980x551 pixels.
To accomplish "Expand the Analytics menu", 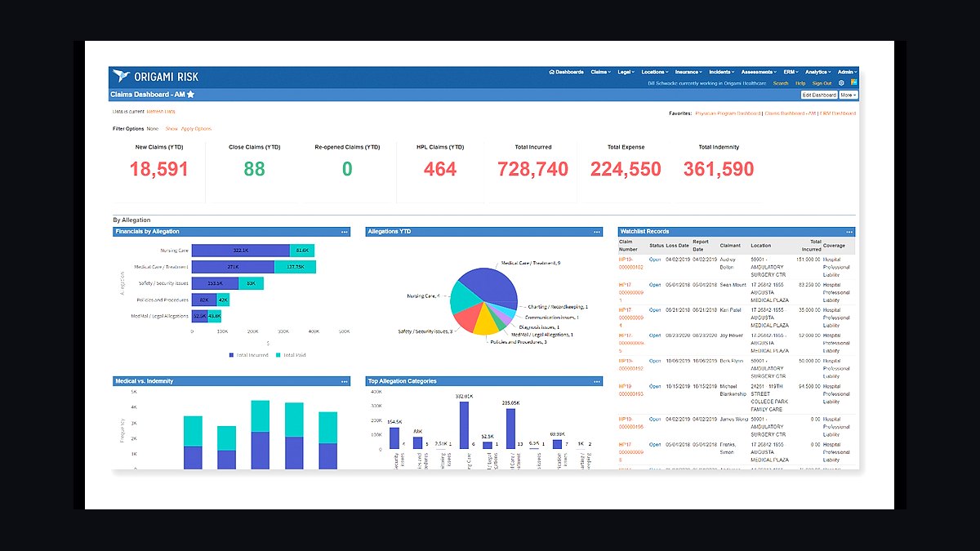I will (817, 72).
